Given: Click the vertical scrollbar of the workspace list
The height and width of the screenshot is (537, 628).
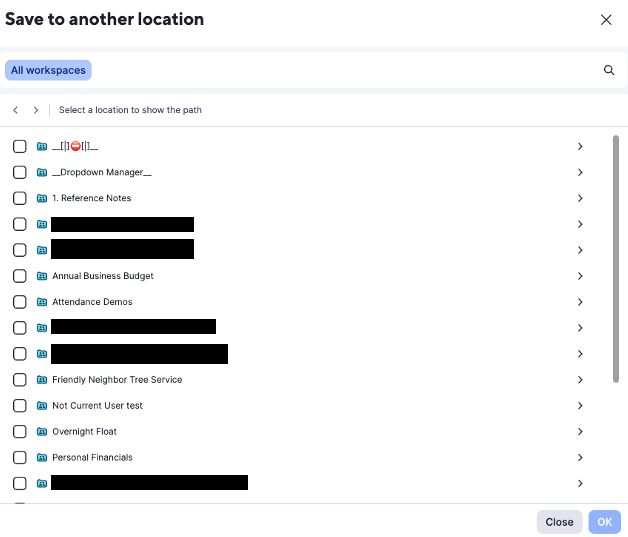Looking at the screenshot, I should pyautogui.click(x=616, y=259).
